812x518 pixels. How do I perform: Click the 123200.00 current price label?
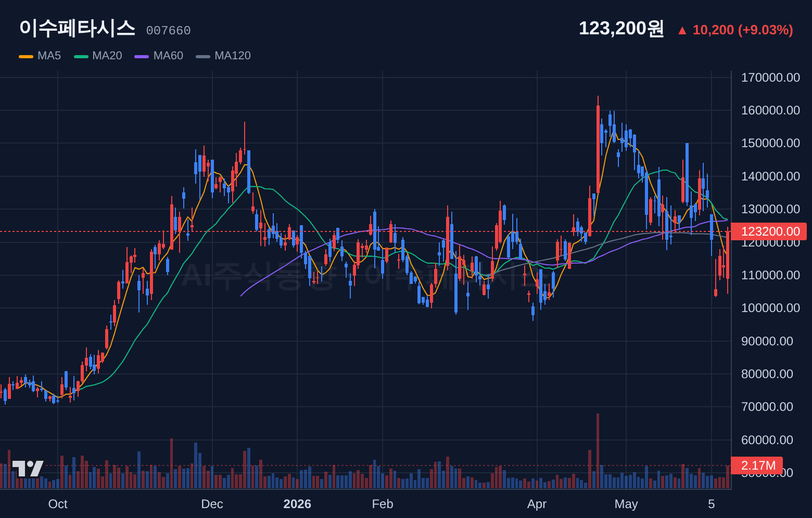(x=769, y=231)
